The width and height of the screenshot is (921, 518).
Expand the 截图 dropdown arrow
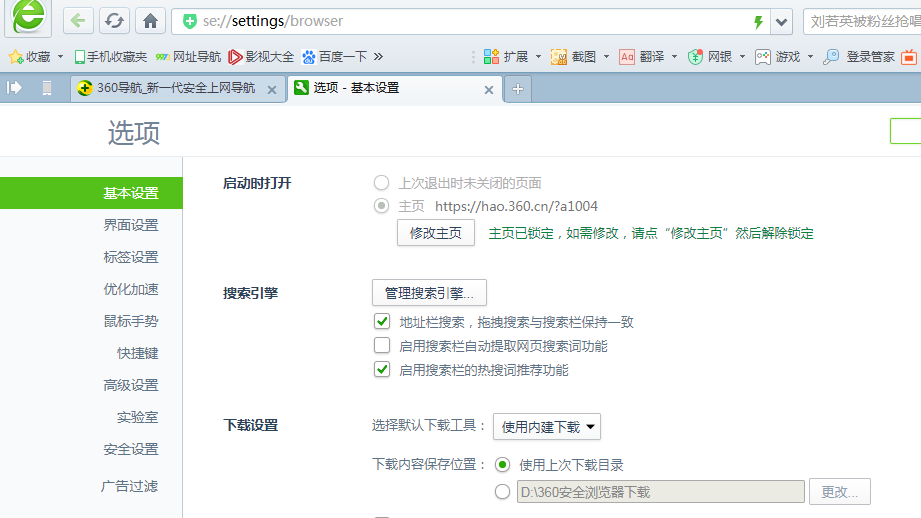(x=606, y=57)
